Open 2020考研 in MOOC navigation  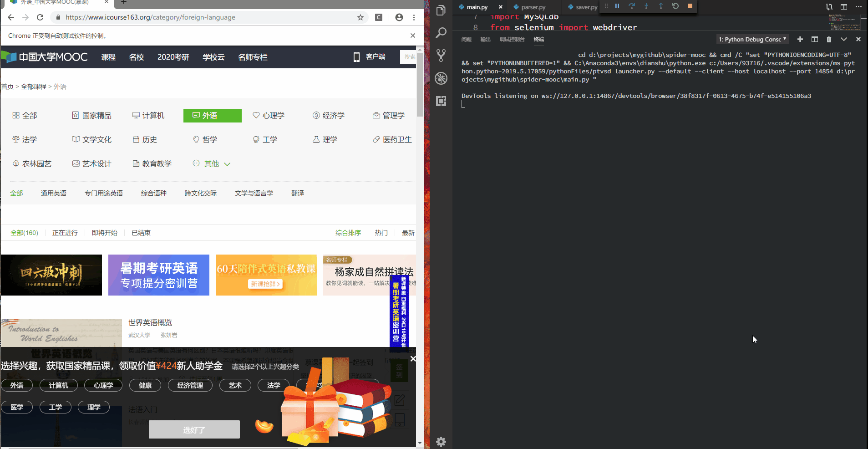click(x=173, y=57)
